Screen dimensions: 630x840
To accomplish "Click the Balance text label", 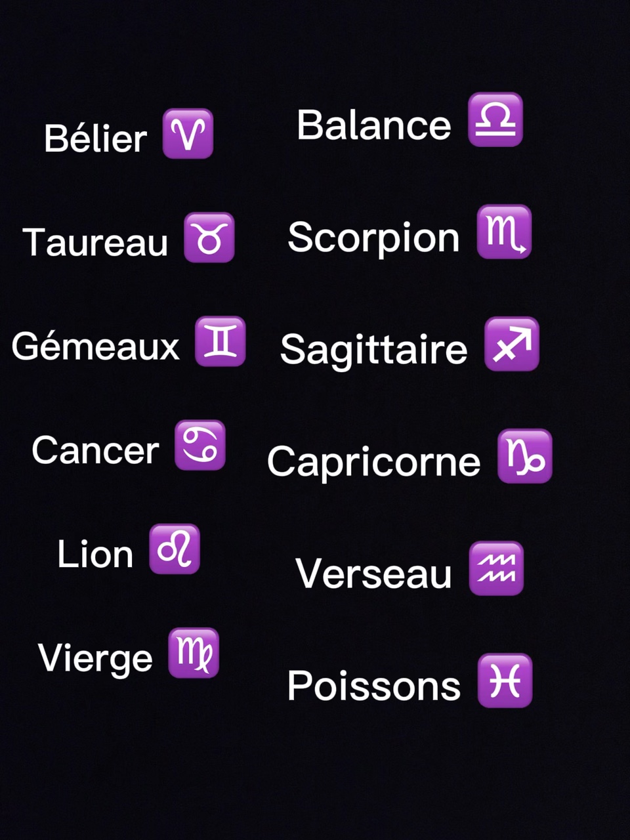I will (x=374, y=125).
